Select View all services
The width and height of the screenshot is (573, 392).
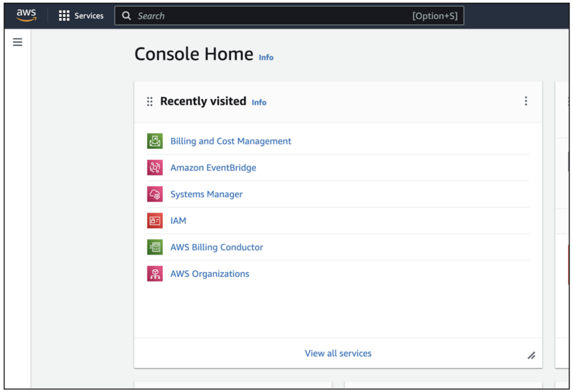tap(338, 353)
